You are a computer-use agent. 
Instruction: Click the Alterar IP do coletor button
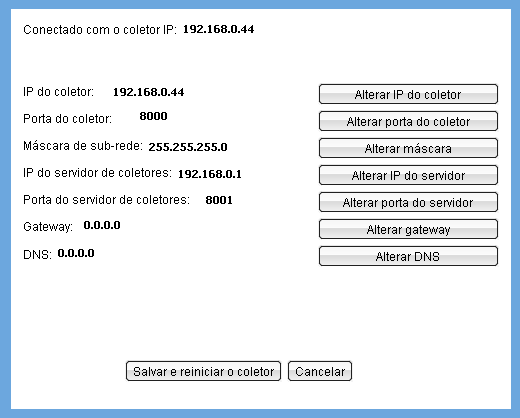coord(408,94)
